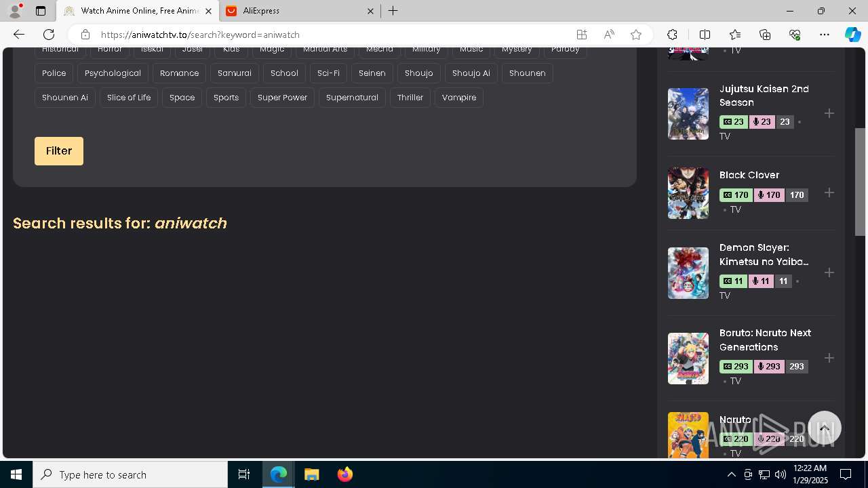The height and width of the screenshot is (488, 868).
Task: Open browser Extensions puzzle icon
Action: (672, 35)
